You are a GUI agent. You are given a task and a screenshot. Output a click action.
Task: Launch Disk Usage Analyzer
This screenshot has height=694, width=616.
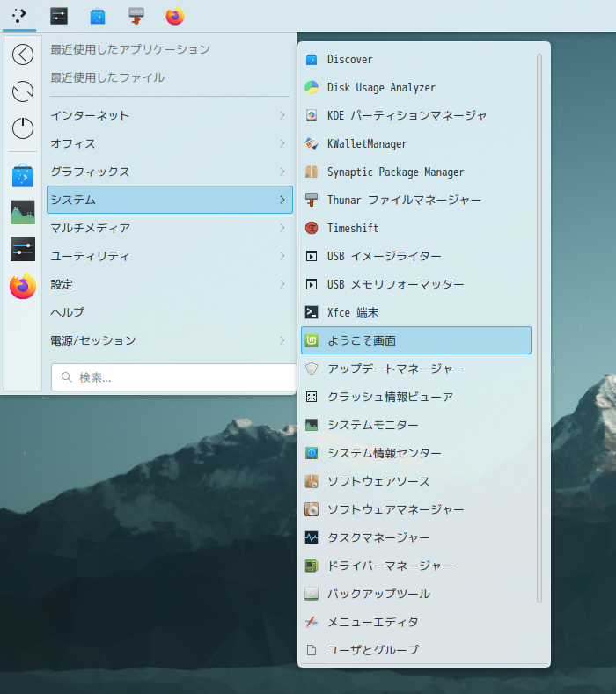click(x=416, y=87)
